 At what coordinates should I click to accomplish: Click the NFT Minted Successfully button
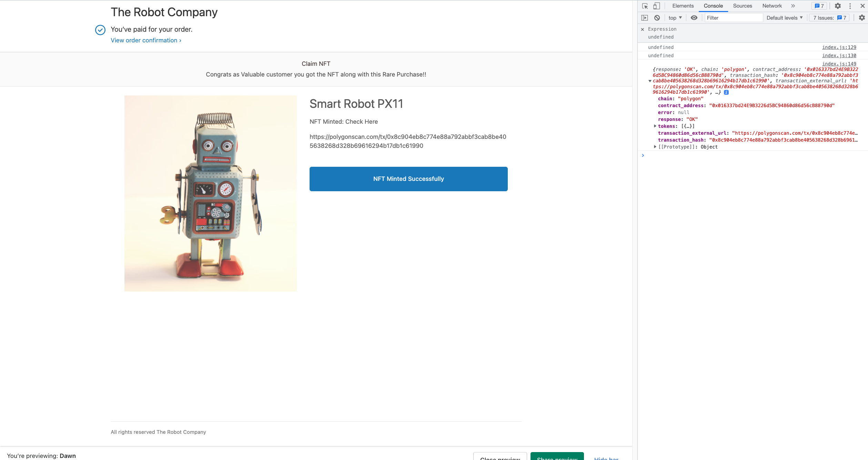point(408,179)
